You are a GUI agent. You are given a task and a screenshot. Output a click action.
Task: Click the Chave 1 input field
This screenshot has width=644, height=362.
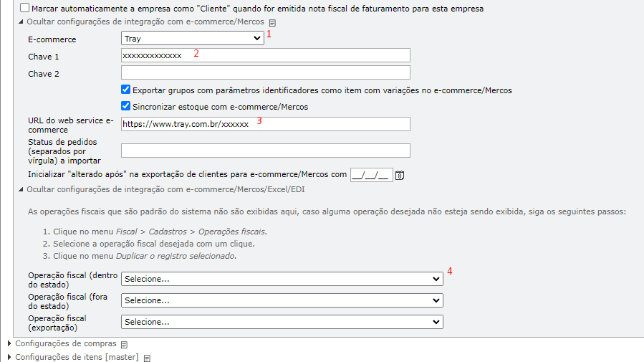pyautogui.click(x=265, y=55)
